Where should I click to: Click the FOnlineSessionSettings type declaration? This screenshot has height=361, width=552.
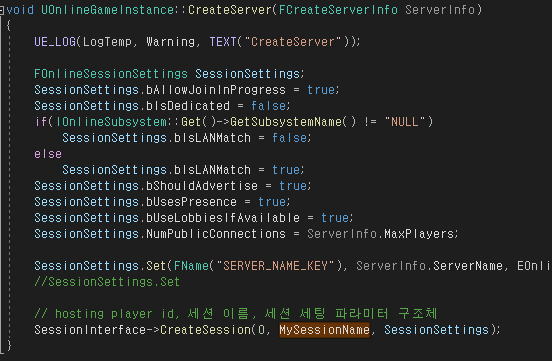[111, 74]
